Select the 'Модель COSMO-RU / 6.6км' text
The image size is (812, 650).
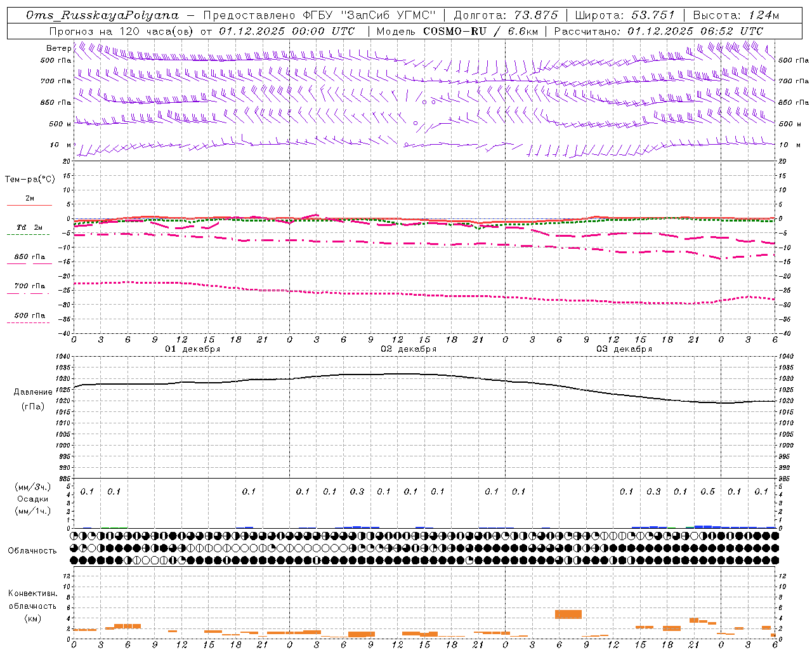point(457,31)
